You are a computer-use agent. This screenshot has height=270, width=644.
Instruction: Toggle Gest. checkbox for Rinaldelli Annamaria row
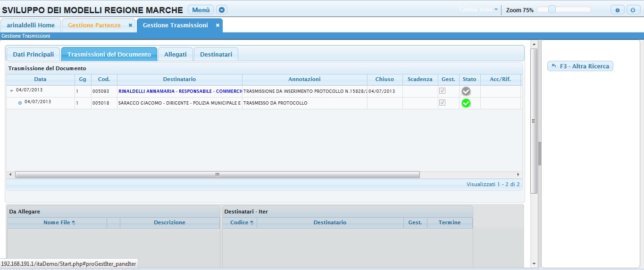coord(442,91)
